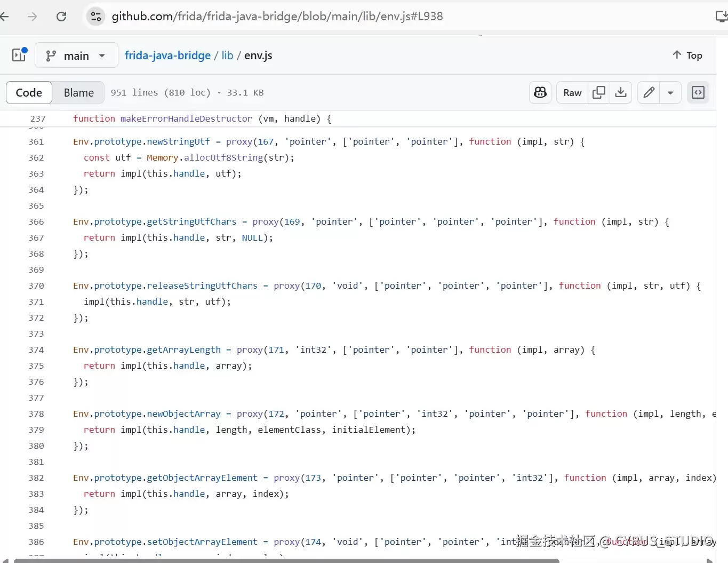The height and width of the screenshot is (563, 728).
Task: Select line number 374
Action: 36,350
